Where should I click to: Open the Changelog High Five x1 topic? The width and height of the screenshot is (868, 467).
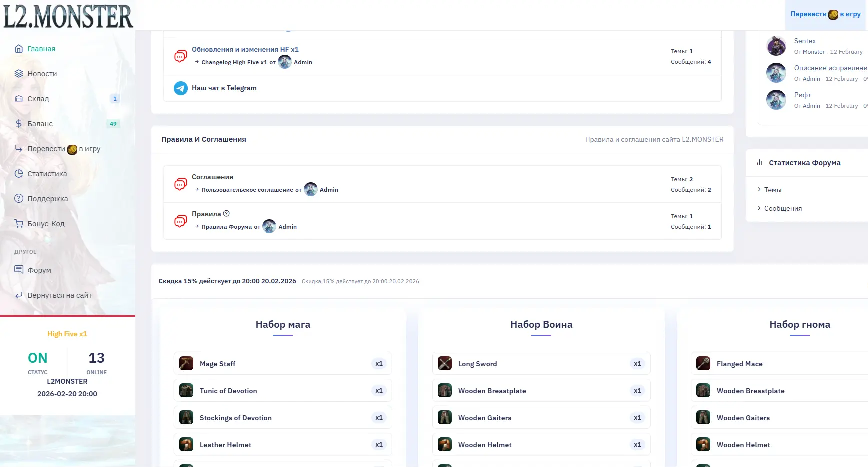(x=234, y=62)
